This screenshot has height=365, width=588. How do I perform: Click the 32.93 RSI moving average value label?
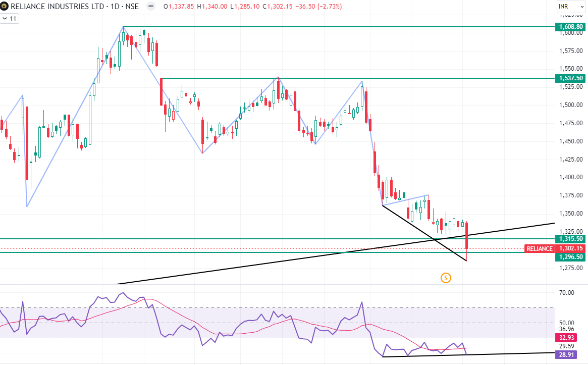coord(566,337)
